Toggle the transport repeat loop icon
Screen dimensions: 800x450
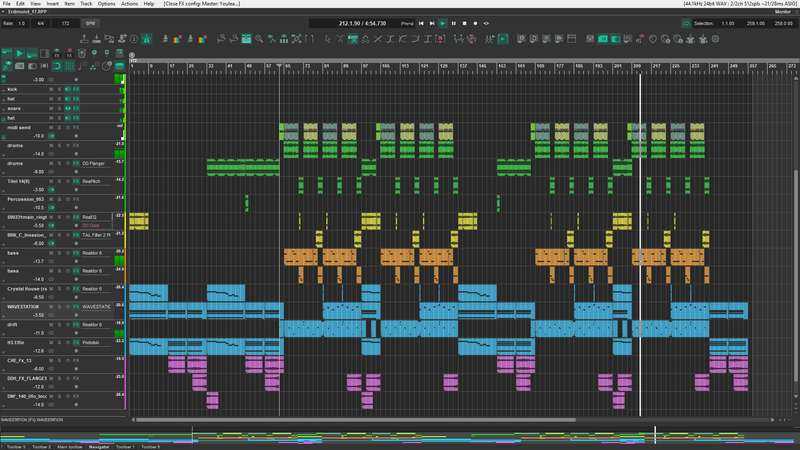pyautogui.click(x=486, y=23)
